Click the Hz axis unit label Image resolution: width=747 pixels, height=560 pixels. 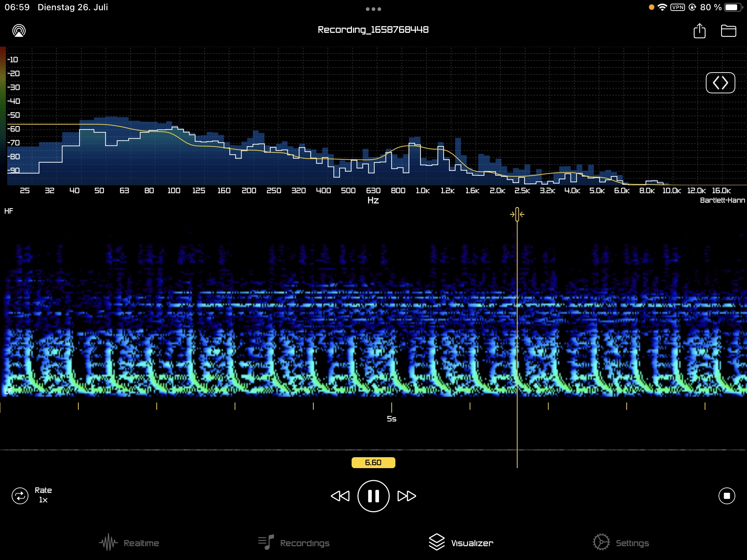(x=373, y=200)
